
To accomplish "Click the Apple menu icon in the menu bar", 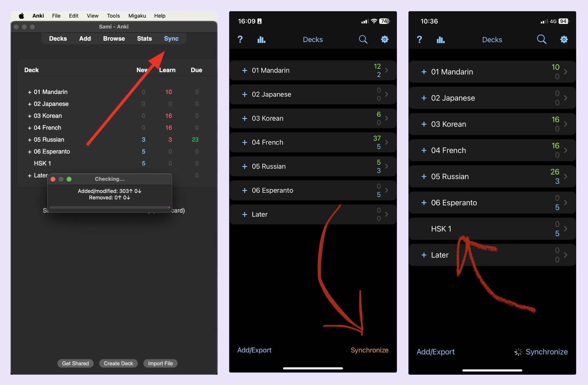I will pyautogui.click(x=21, y=16).
